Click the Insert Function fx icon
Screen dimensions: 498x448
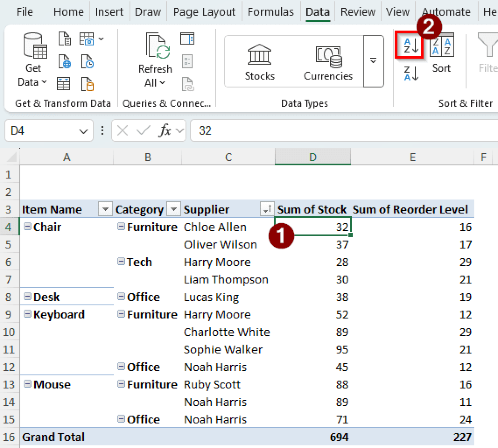click(165, 131)
